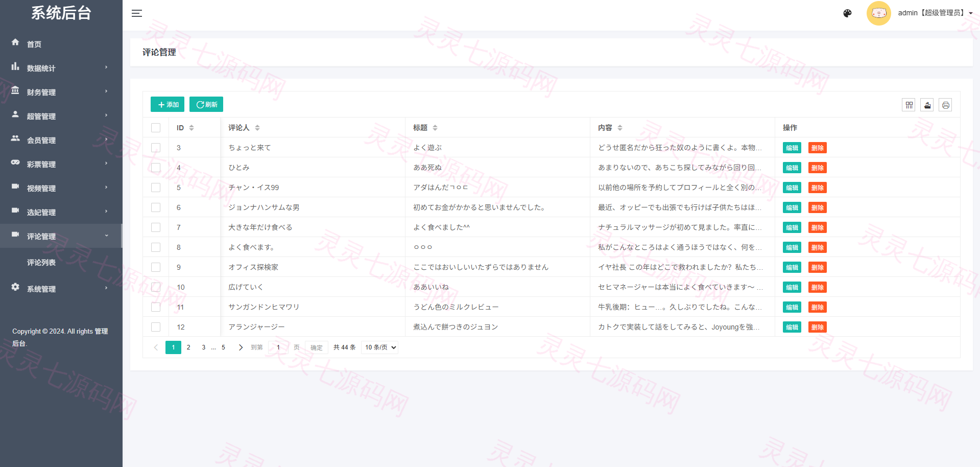Screen dimensions: 980x467
Task: Click the gamepad icon for 彩票管理
Action: pos(15,162)
